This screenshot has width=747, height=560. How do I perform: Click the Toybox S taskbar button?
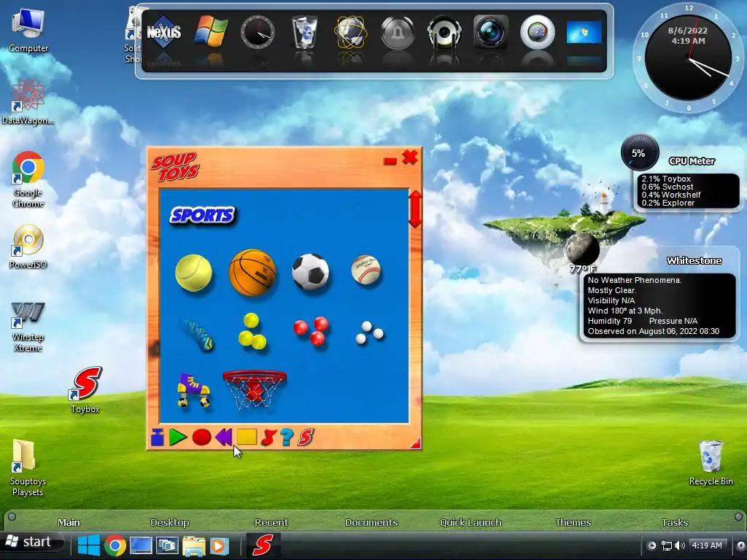coord(263,545)
